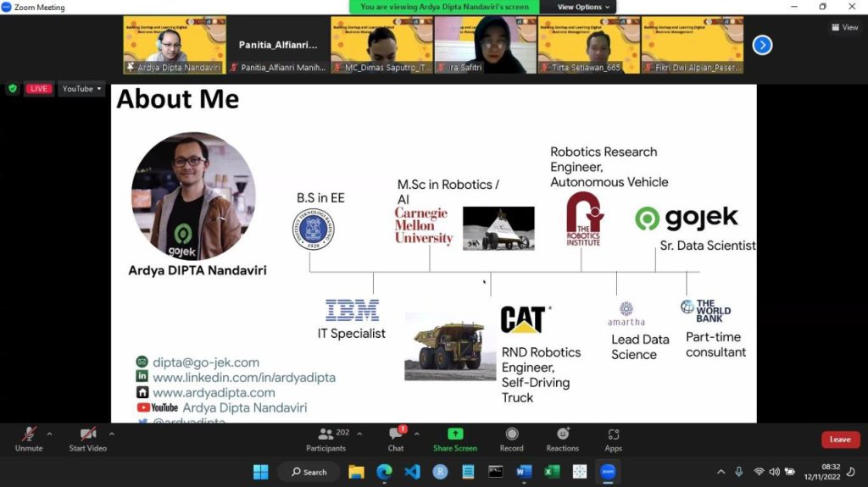Image resolution: width=868 pixels, height=487 pixels.
Task: Click the gojek logo on slide
Action: 687,218
